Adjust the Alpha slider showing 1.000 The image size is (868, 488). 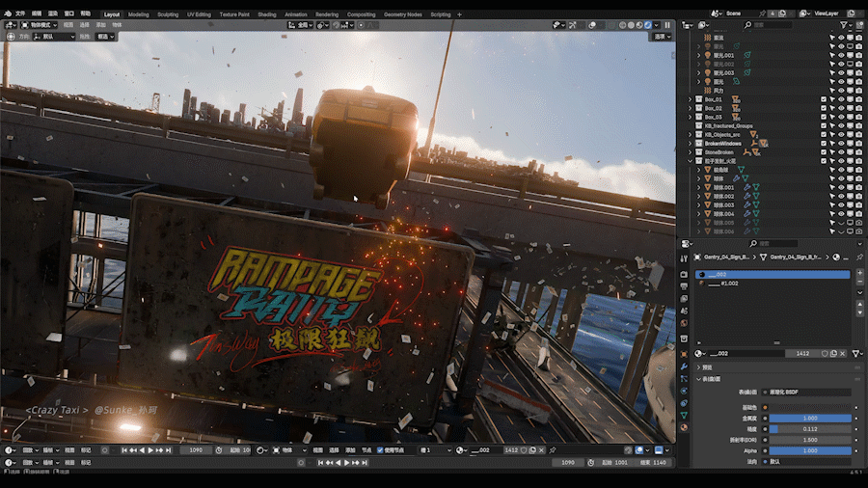pyautogui.click(x=810, y=450)
